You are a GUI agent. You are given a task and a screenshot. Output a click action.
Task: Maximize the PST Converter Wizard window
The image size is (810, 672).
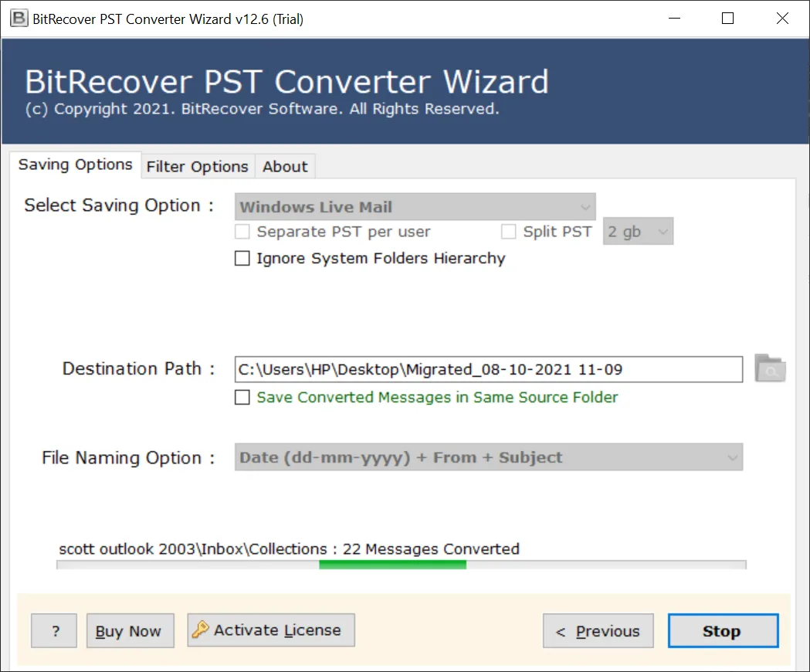tap(727, 19)
